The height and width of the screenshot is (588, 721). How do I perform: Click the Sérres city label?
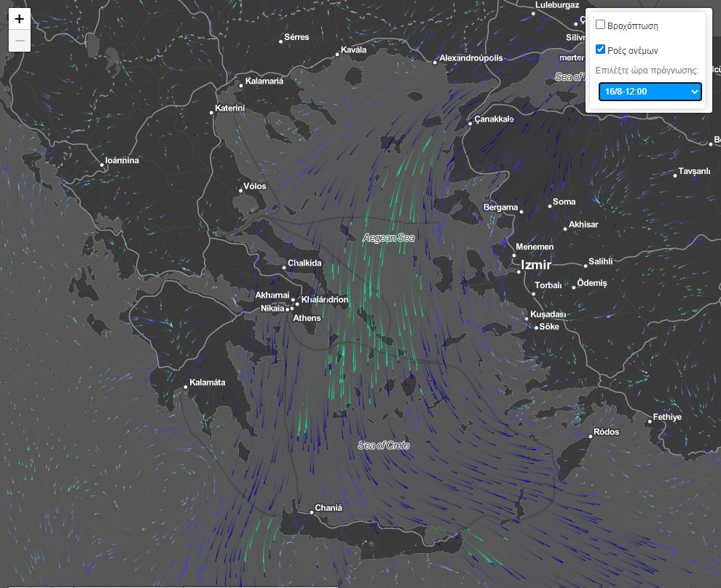pyautogui.click(x=296, y=37)
